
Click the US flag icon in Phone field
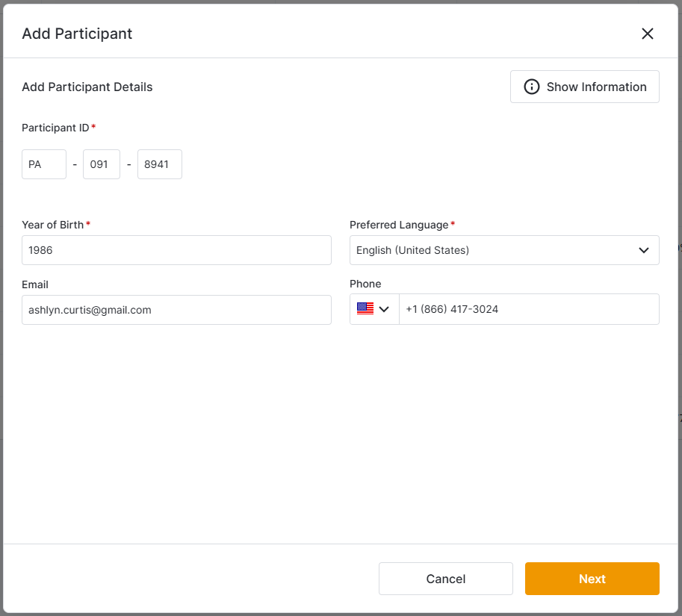(x=365, y=309)
